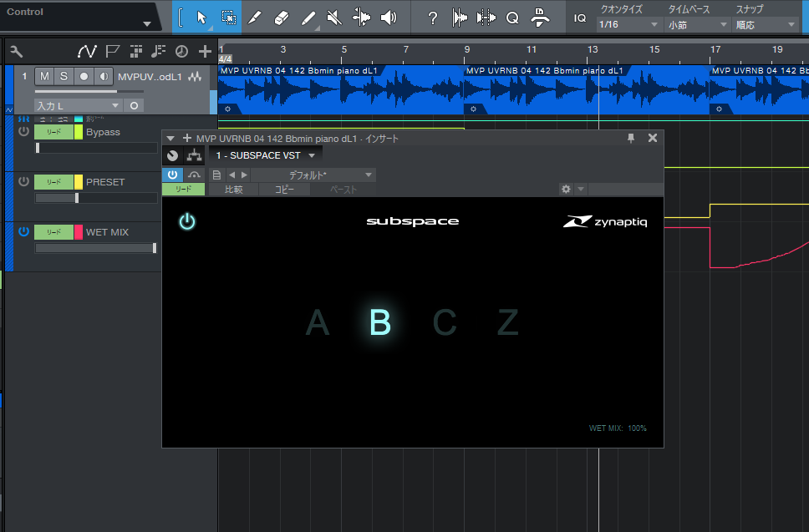
Task: Select the Arrow tool in toolbar
Action: (x=201, y=17)
